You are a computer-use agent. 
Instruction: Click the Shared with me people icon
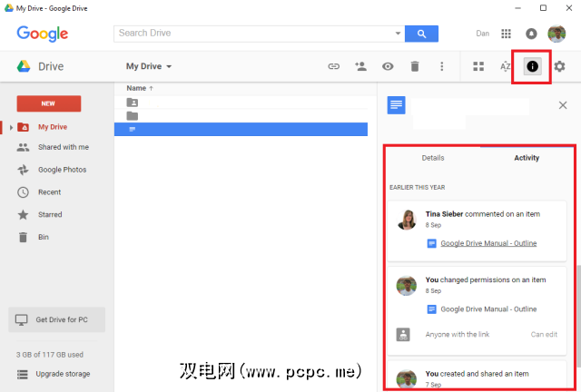[23, 147]
